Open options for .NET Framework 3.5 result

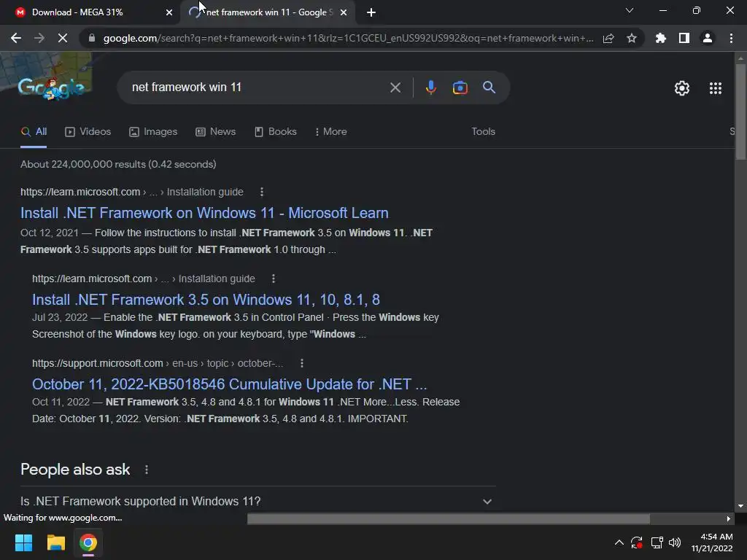pyautogui.click(x=274, y=279)
